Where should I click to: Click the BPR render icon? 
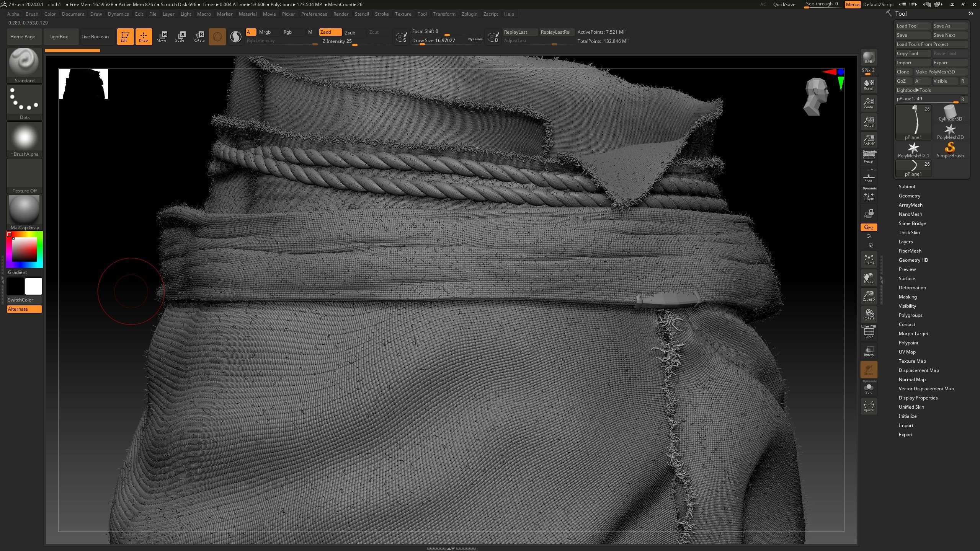coord(869,57)
